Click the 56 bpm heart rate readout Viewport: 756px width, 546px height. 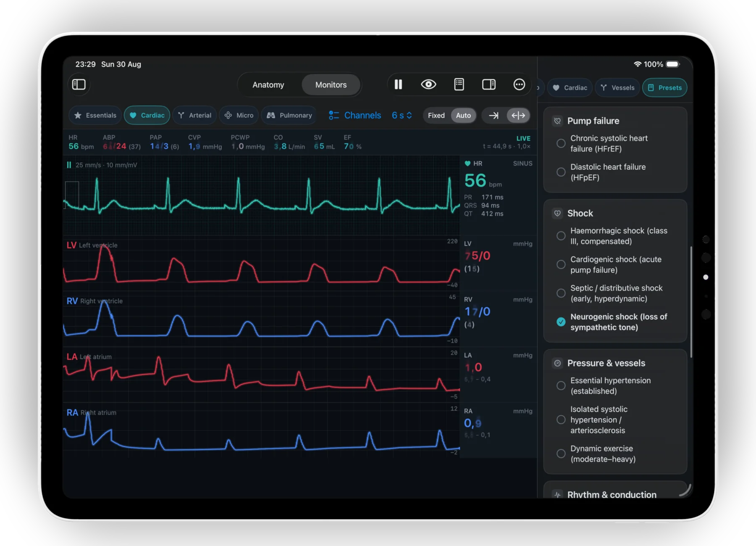coord(483,181)
